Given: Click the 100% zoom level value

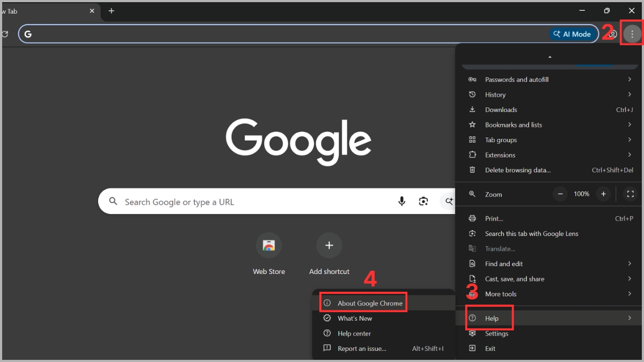Looking at the screenshot, I should [582, 194].
